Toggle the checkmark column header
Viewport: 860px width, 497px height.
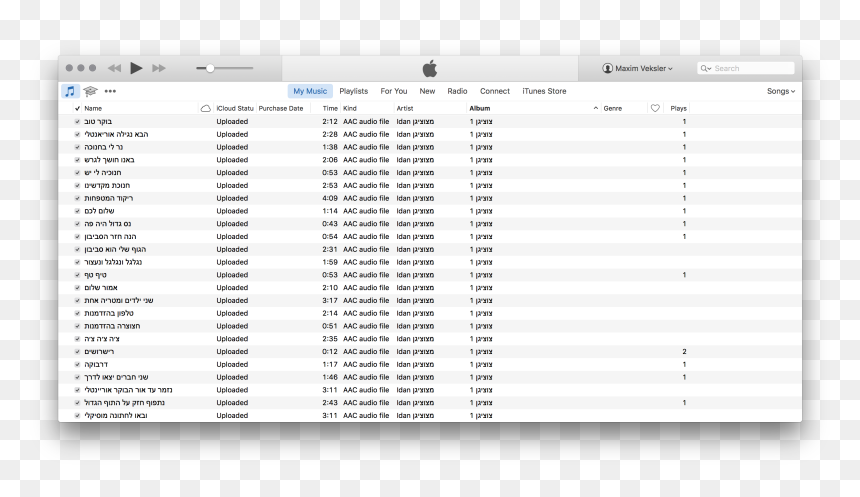click(x=77, y=109)
